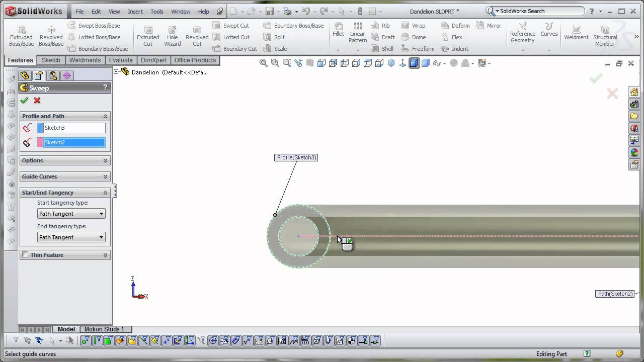Switch to the Evaluate tab
The image size is (644, 362).
pyautogui.click(x=121, y=60)
